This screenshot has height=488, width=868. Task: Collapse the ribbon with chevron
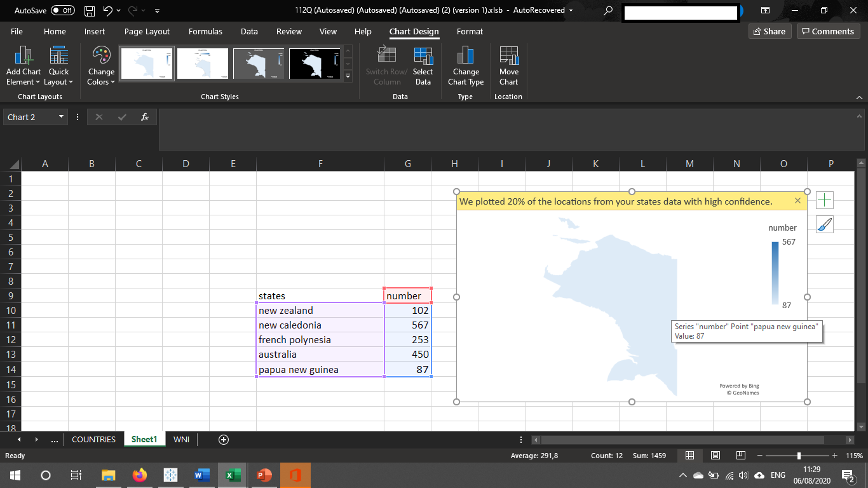(x=860, y=97)
